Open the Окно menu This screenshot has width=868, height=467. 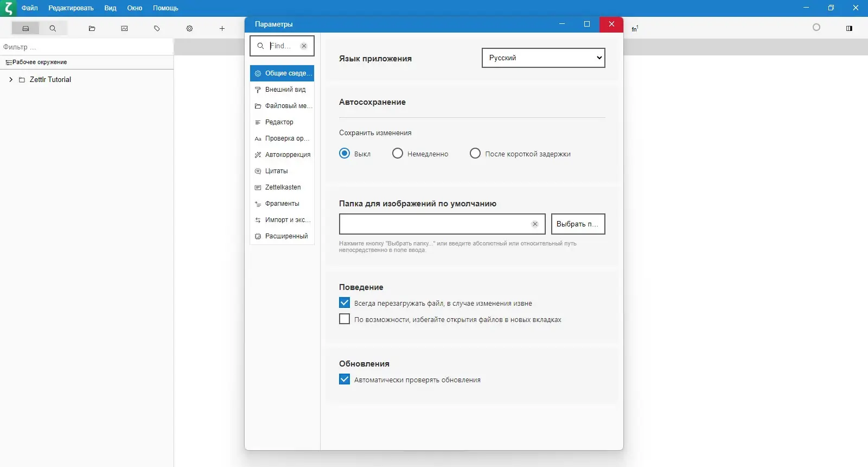(x=135, y=8)
